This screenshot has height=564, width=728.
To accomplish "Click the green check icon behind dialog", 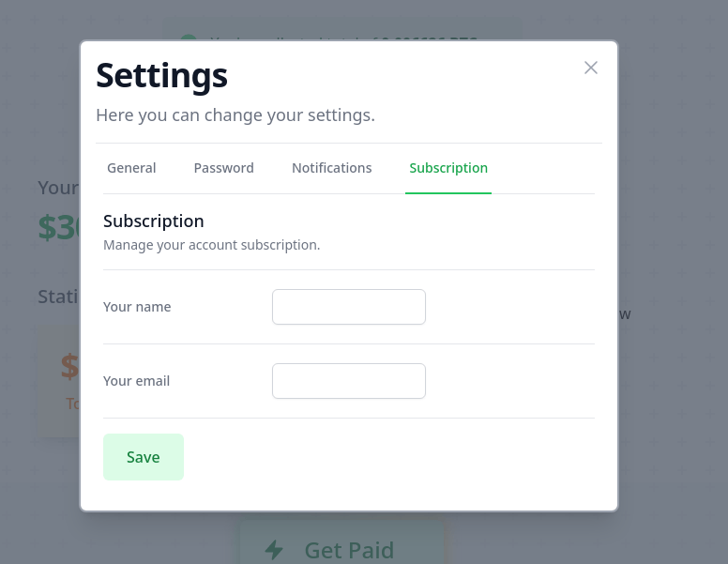I will [x=188, y=41].
